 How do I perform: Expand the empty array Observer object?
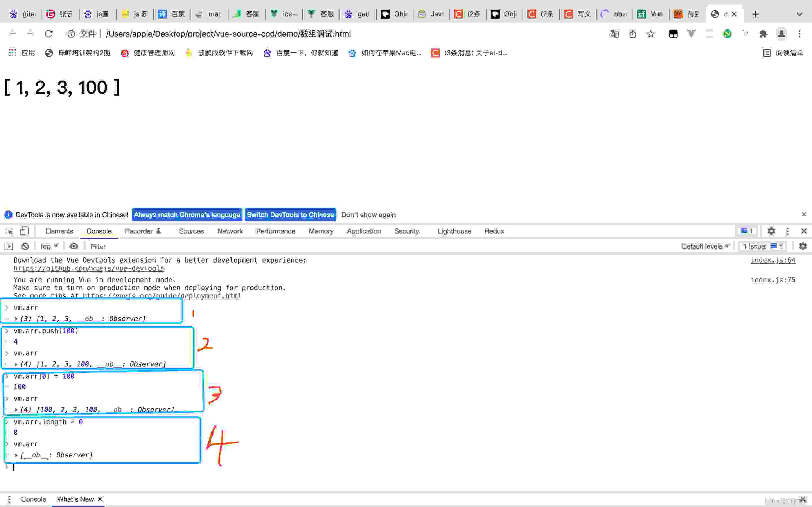click(x=16, y=455)
